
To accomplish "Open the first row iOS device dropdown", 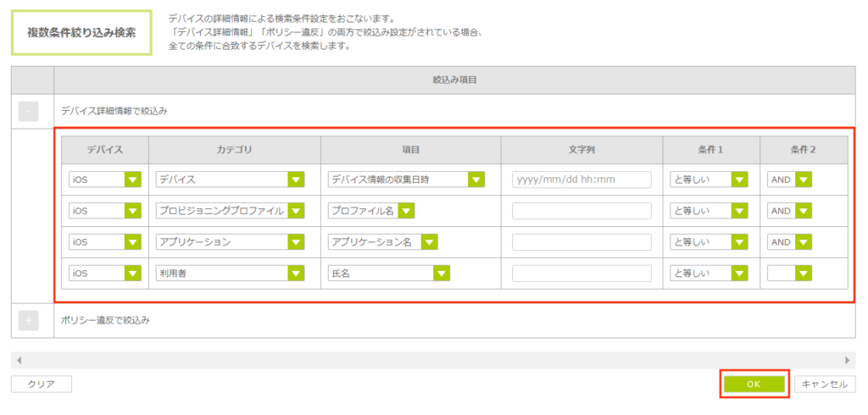I will click(x=105, y=180).
